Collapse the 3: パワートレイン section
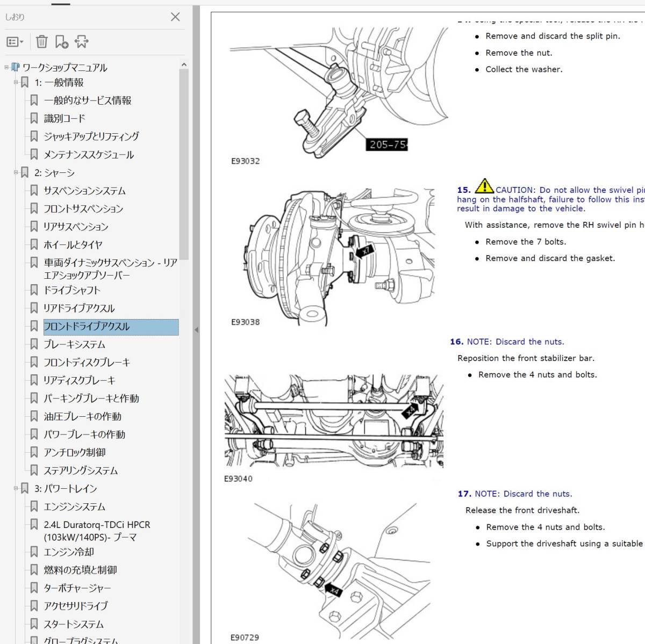 tap(16, 489)
